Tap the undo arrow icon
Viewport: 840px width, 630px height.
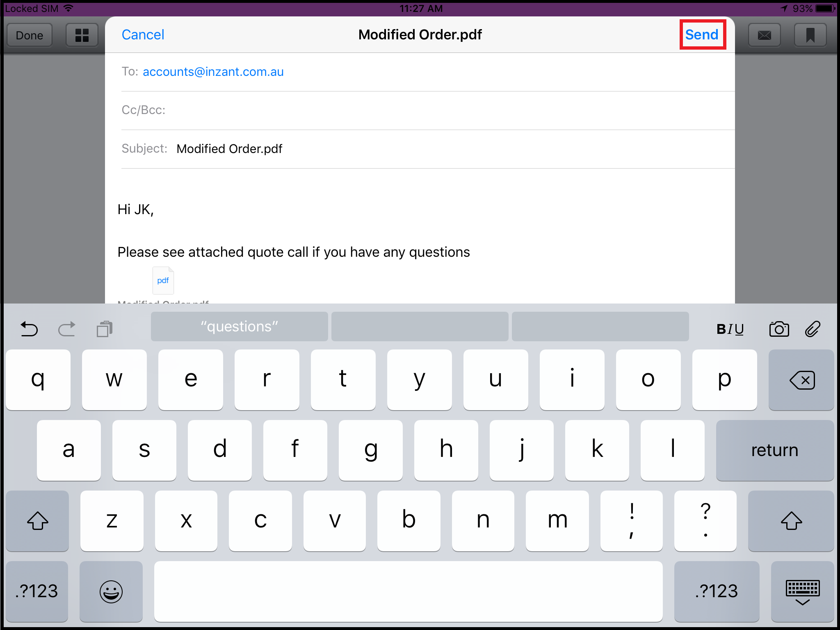pos(29,329)
